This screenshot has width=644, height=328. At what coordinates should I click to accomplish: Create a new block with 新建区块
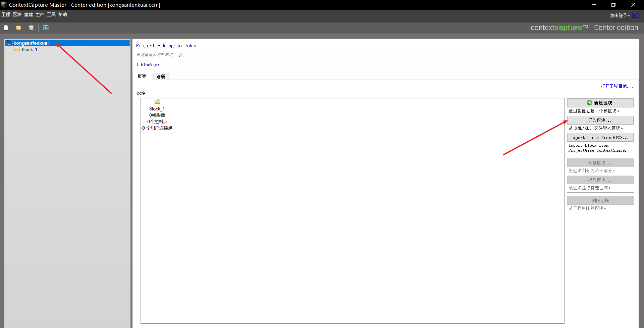coord(600,103)
